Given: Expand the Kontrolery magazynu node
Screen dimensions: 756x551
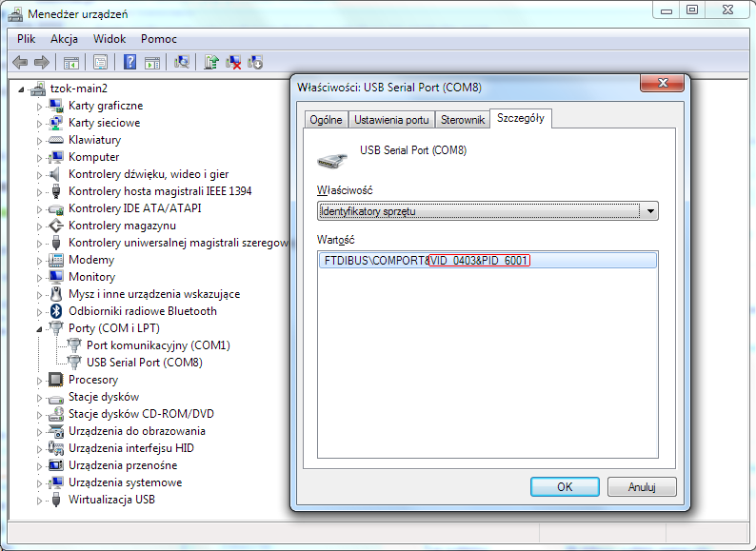Looking at the screenshot, I should pyautogui.click(x=40, y=226).
